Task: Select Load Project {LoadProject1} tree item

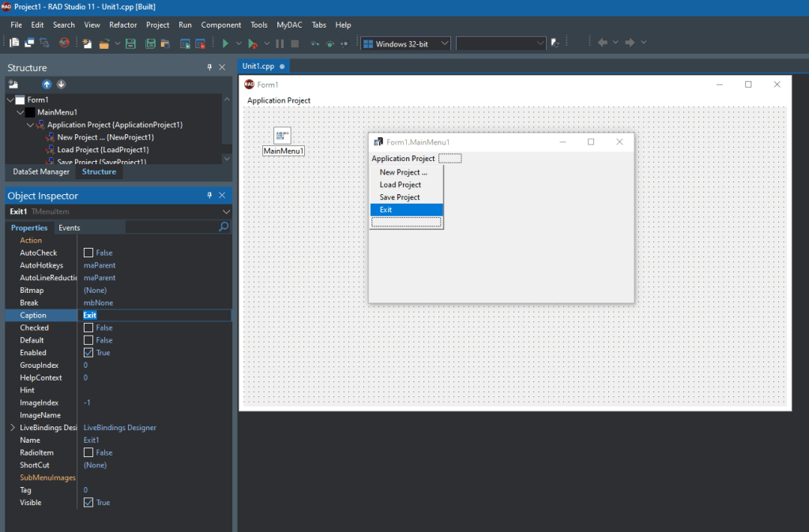Action: 103,149
